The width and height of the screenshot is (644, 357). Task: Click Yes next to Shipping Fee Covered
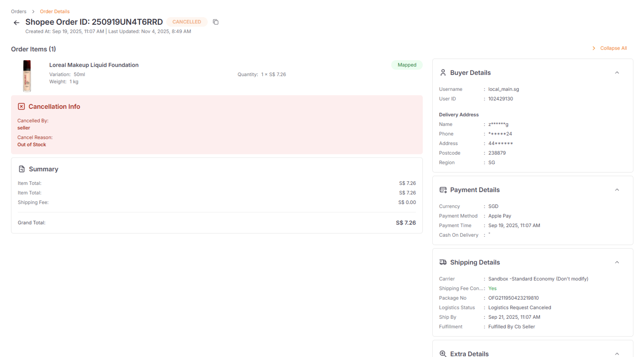pos(492,288)
